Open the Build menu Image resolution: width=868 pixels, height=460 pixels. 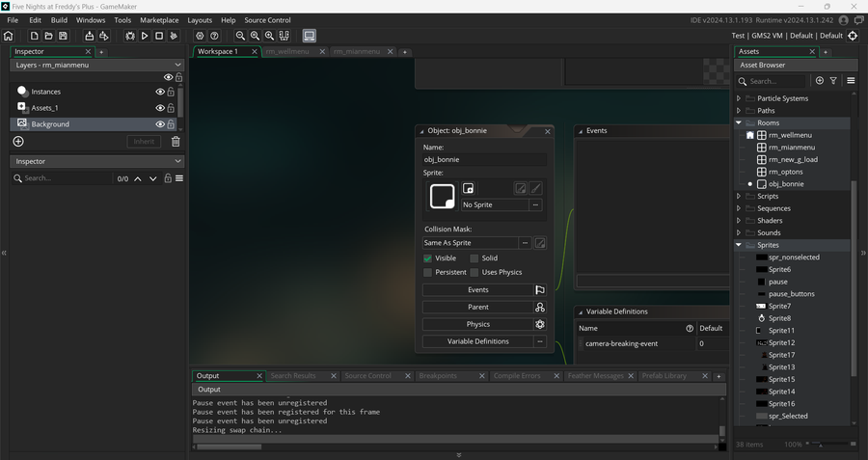(59, 20)
